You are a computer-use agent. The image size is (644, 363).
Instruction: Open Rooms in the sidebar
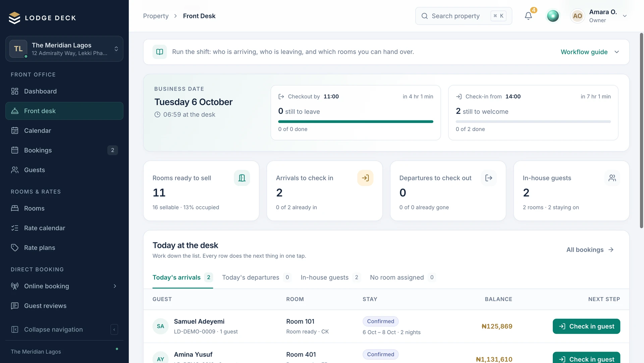[x=64, y=208]
